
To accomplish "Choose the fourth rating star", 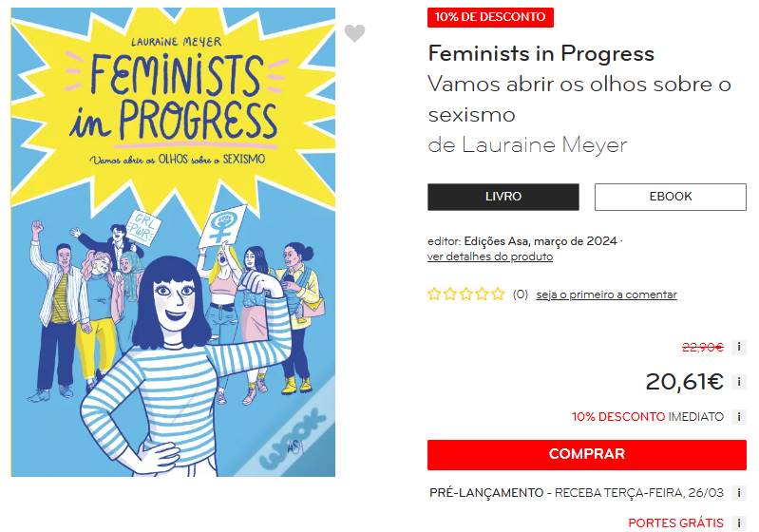I will pos(483,294).
